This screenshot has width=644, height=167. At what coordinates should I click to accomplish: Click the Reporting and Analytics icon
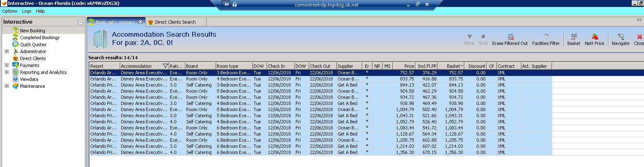click(16, 72)
